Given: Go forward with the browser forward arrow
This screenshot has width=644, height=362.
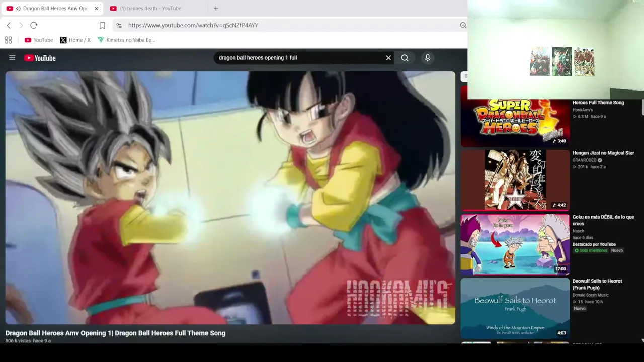Looking at the screenshot, I should tap(21, 25).
